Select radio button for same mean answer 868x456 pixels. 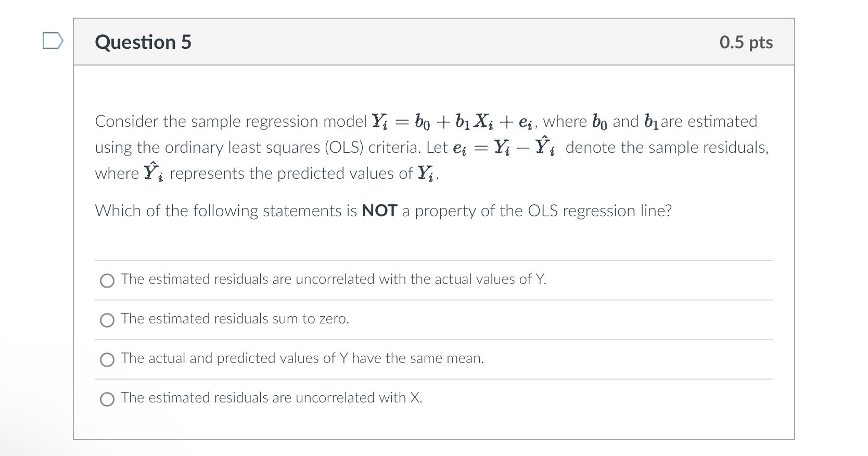(107, 359)
